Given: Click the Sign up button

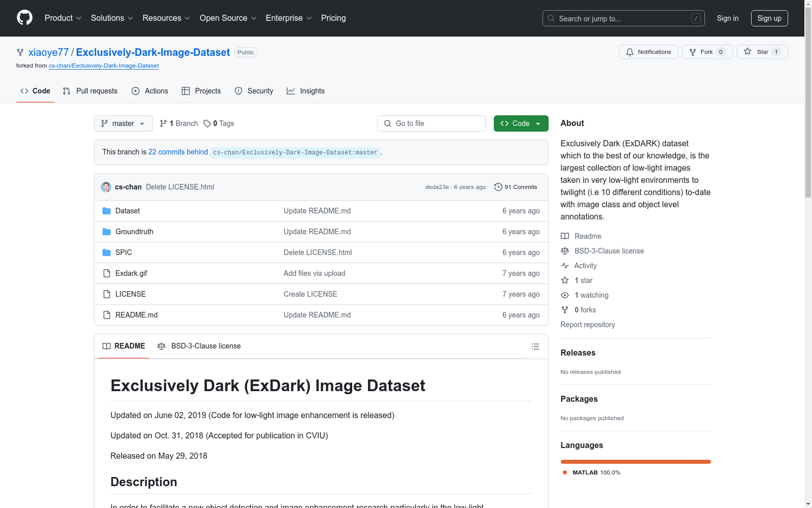Looking at the screenshot, I should [769, 18].
